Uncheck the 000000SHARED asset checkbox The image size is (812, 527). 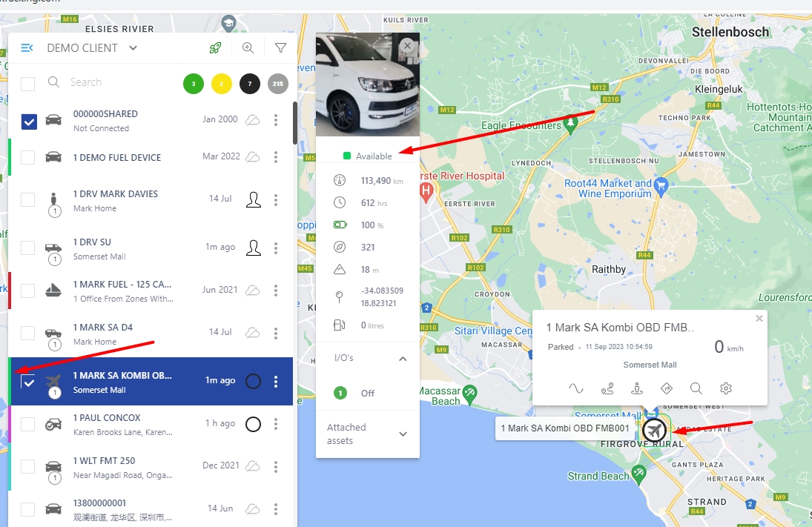pyautogui.click(x=29, y=122)
